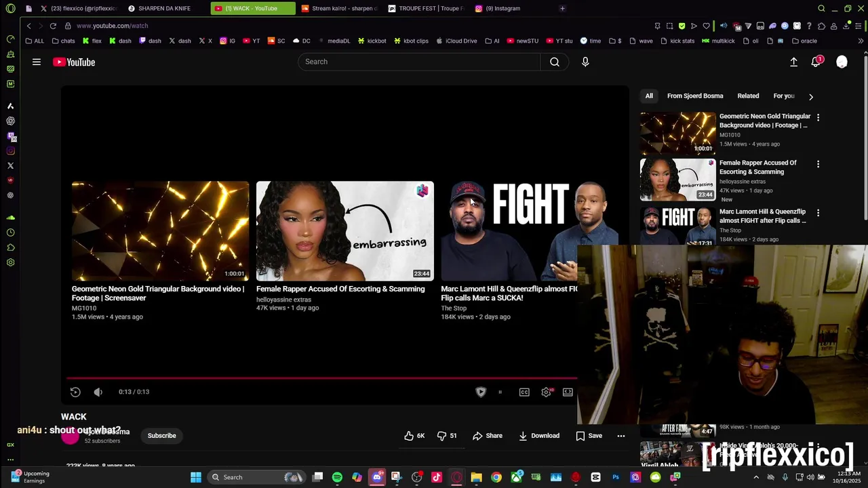Start voice search with the microphone icon
The width and height of the screenshot is (868, 488).
click(585, 62)
